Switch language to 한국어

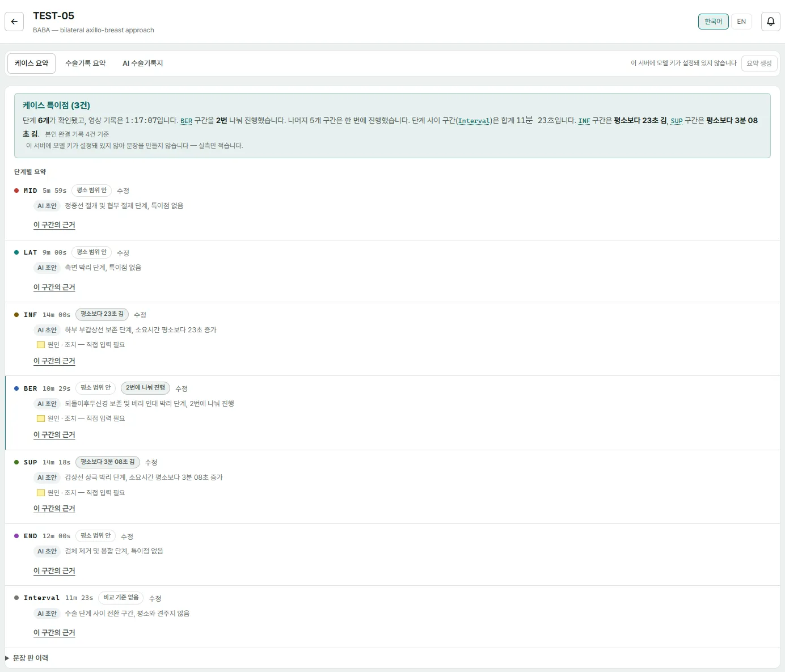(714, 22)
